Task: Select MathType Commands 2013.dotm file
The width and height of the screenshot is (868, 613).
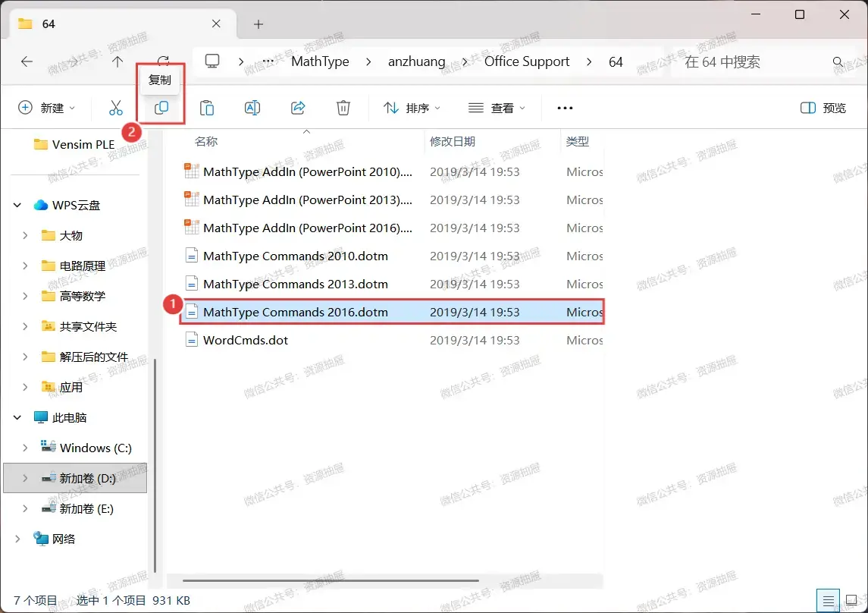Action: coord(393,284)
